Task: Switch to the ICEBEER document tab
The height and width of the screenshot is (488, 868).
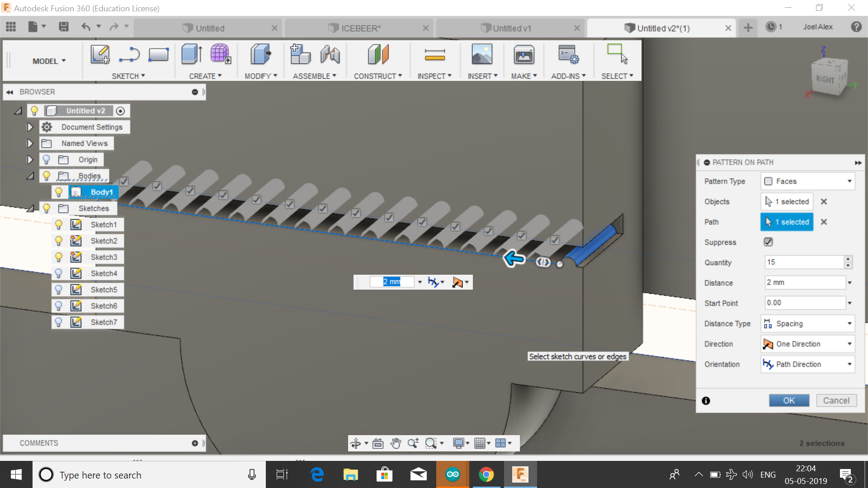Action: (x=360, y=28)
